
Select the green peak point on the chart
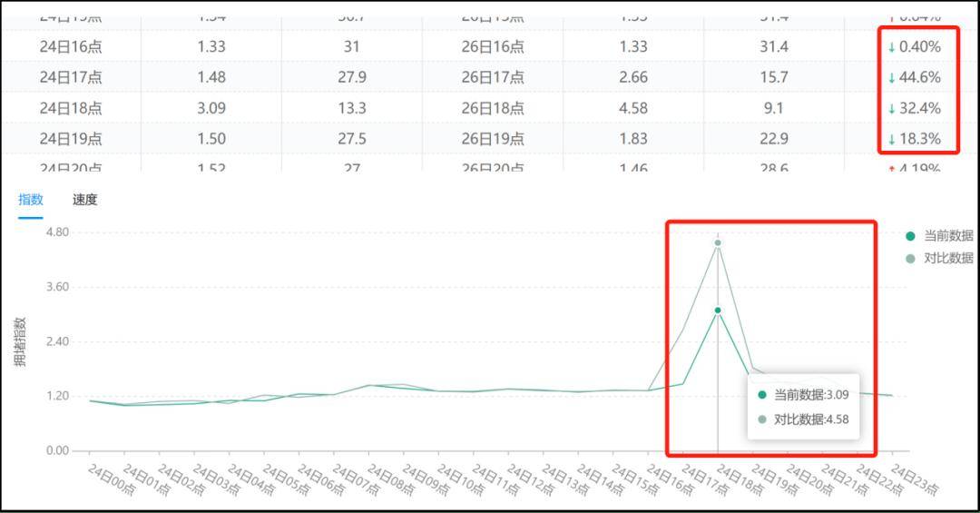[x=718, y=311]
